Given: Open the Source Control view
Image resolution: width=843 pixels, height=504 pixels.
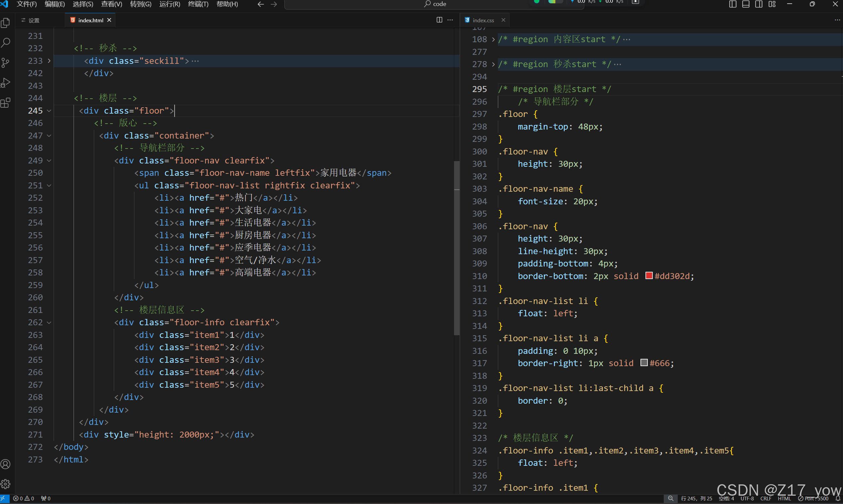Looking at the screenshot, I should click(x=6, y=63).
